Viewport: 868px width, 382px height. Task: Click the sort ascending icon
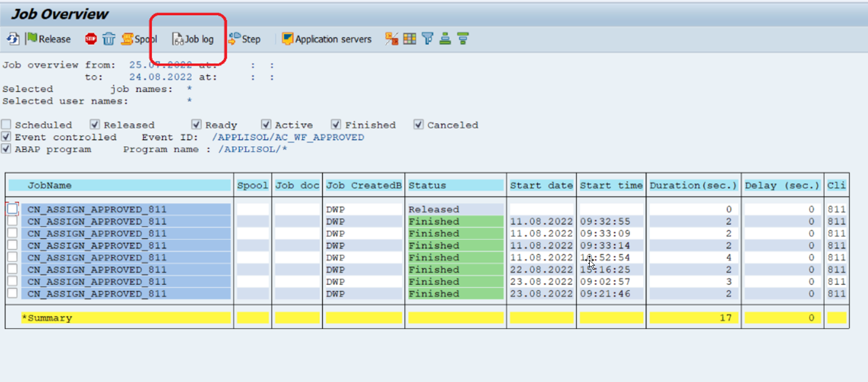click(445, 38)
